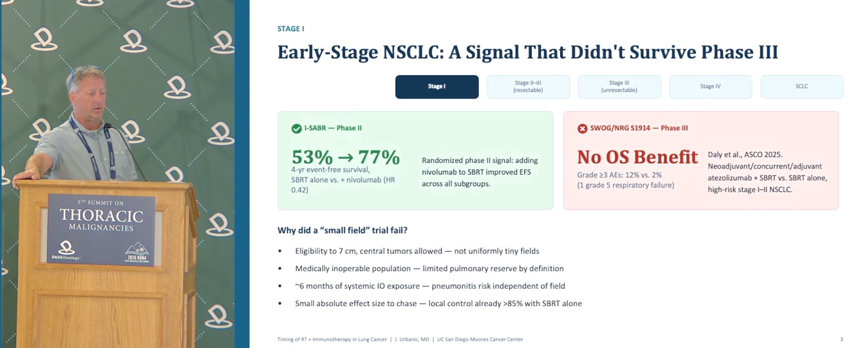Image resolution: width=868 pixels, height=348 pixels.
Task: Click the slide number 3 in footer
Action: pyautogui.click(x=841, y=340)
